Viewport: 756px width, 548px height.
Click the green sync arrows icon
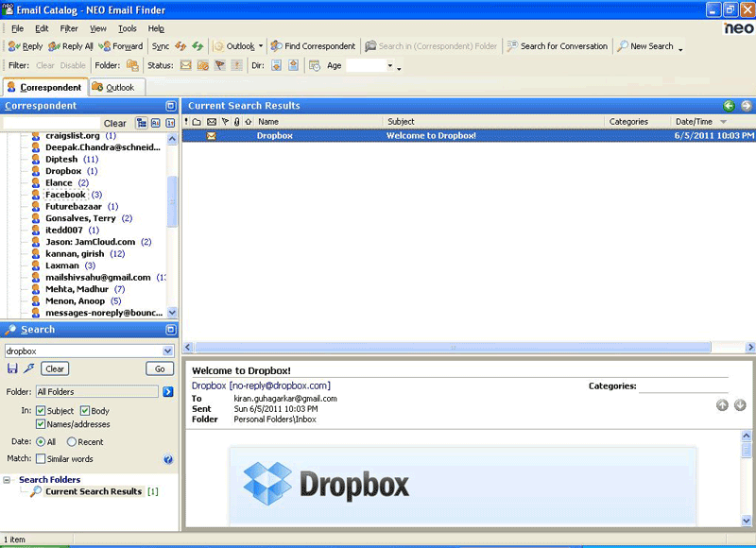pos(198,46)
